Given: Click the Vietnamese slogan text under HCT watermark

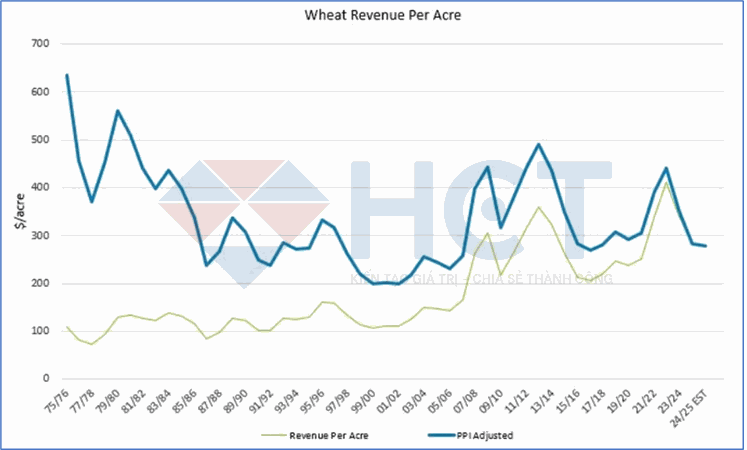Looking at the screenshot, I should click(x=480, y=277).
